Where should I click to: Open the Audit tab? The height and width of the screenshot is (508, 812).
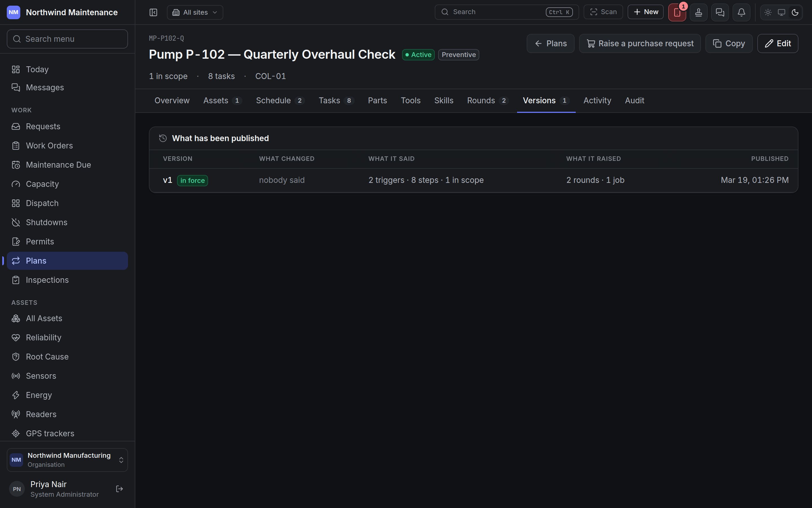coord(634,100)
